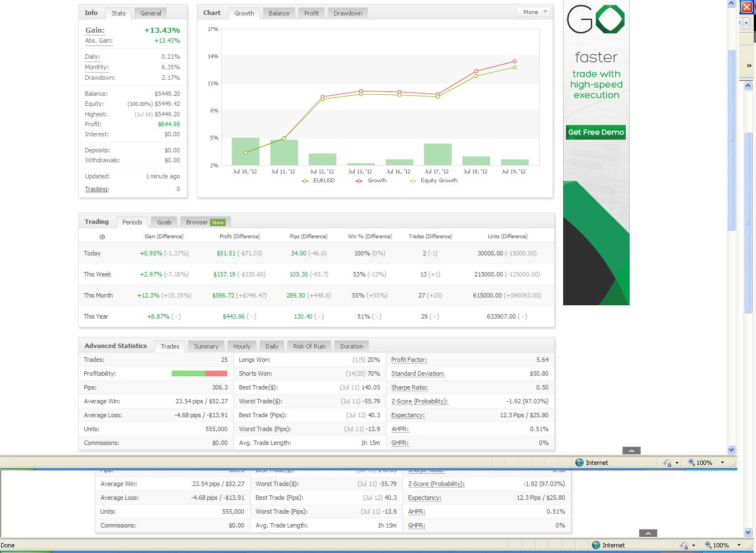Click the inner scrollbar up arrow at top right
The height and width of the screenshot is (553, 756).
coord(731,4)
